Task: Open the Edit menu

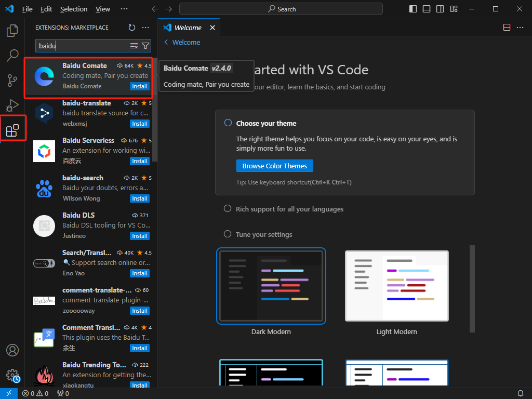Action: coord(46,9)
